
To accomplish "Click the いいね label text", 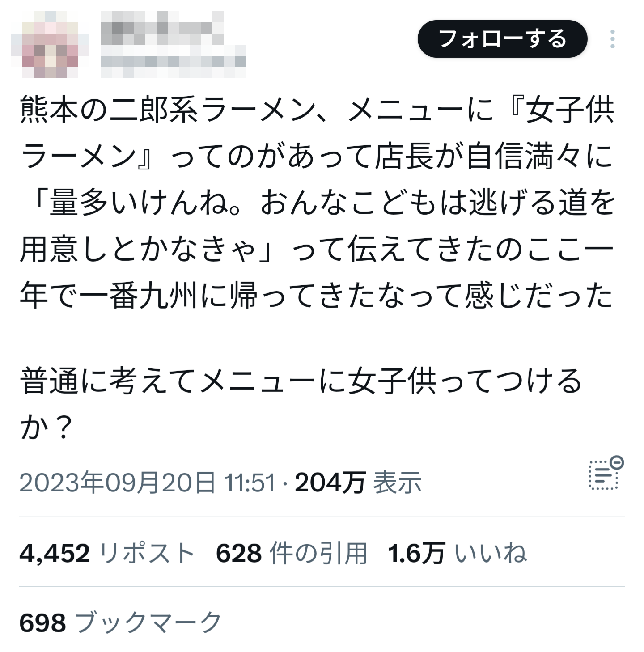I will pos(491,553).
